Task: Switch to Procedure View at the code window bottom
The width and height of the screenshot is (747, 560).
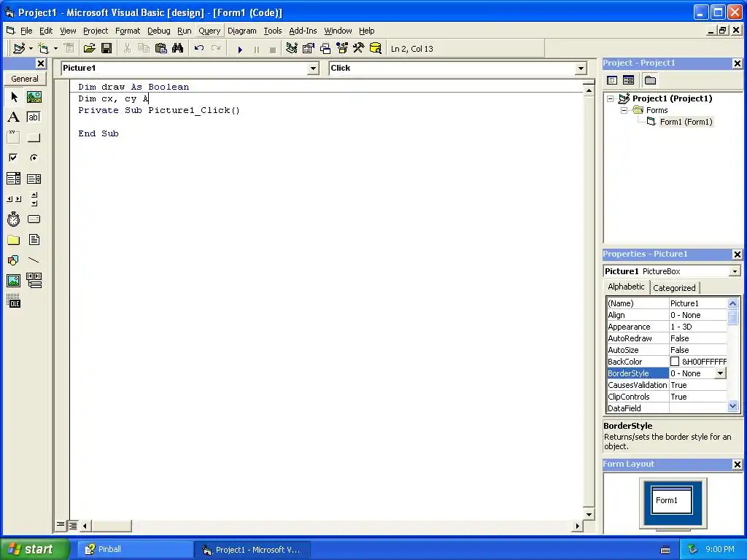Action: [x=61, y=525]
